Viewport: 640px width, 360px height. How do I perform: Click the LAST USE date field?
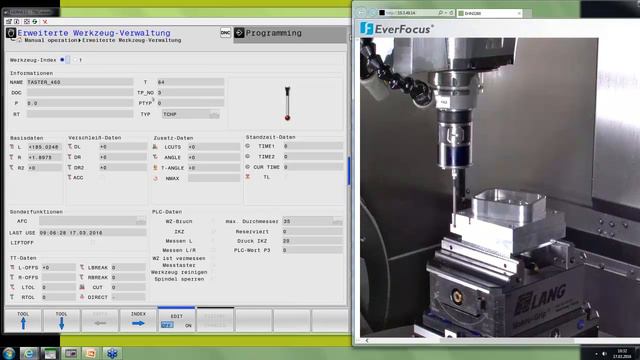click(93, 233)
